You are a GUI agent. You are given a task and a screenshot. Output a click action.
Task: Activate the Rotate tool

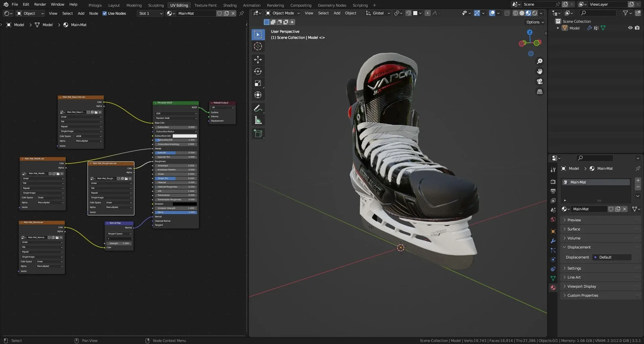pyautogui.click(x=258, y=71)
